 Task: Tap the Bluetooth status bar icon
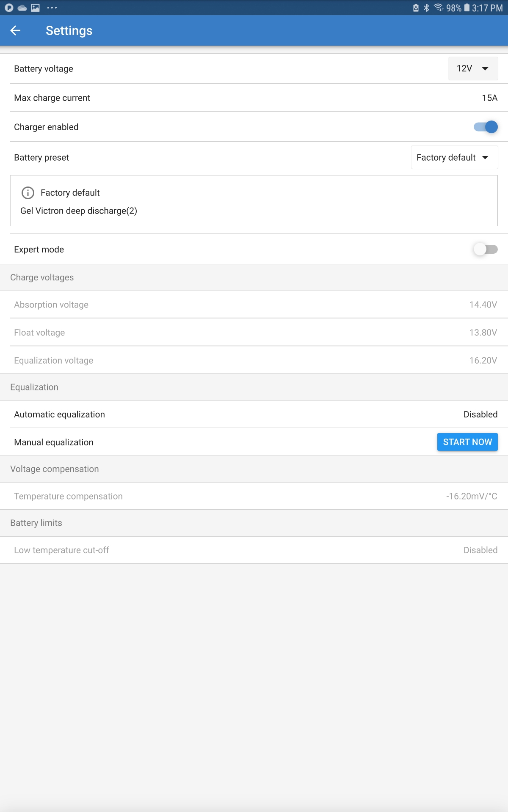(x=427, y=8)
